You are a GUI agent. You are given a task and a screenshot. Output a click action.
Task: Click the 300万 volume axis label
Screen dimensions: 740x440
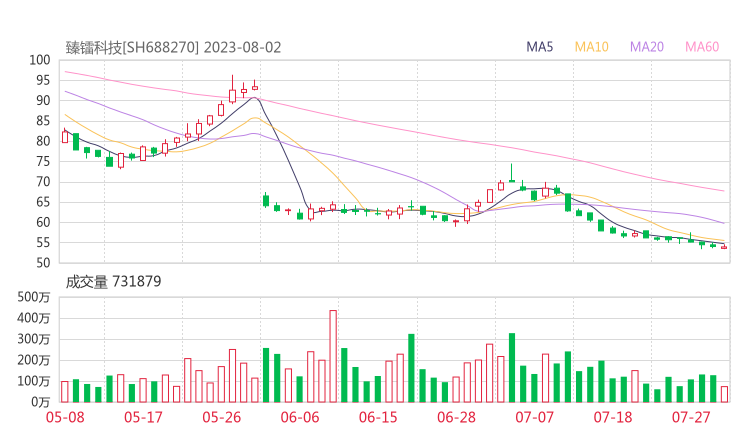pos(34,339)
